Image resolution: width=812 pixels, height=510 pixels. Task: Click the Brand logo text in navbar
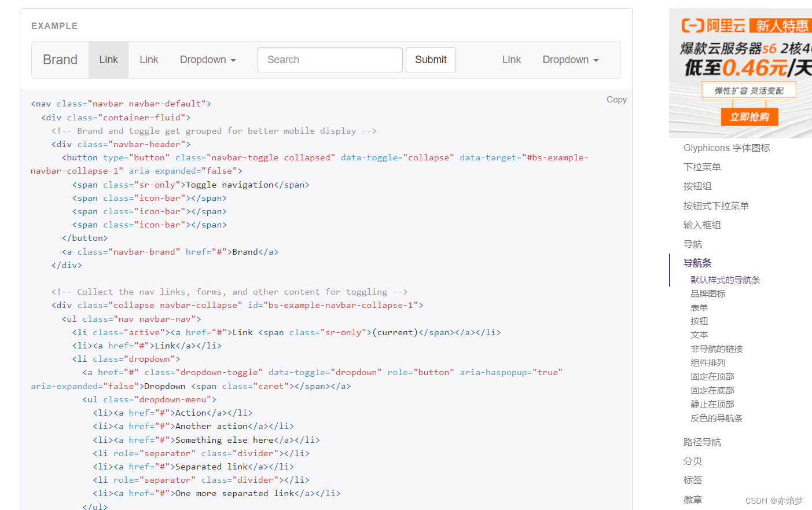coord(60,60)
